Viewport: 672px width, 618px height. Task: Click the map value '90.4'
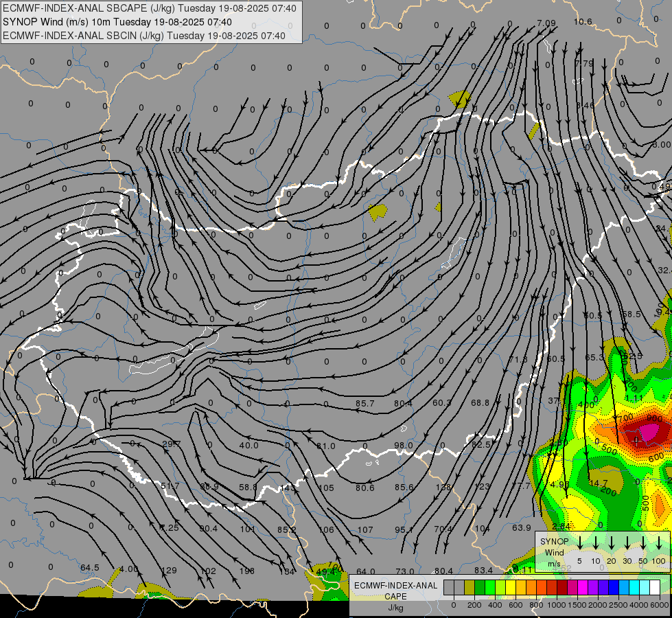point(208,528)
